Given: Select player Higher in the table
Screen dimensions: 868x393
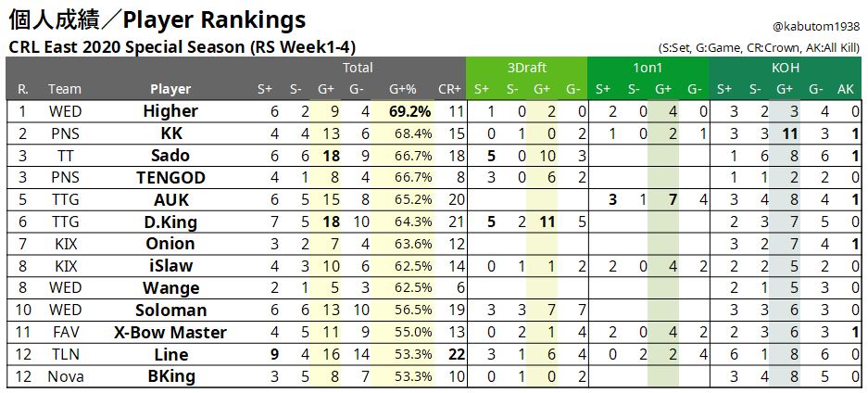Looking at the screenshot, I should 170,111.
